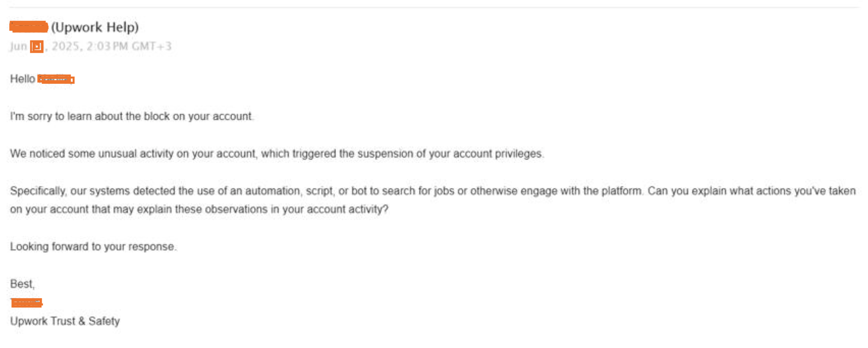Click the "Hello" greeting line

(x=42, y=79)
